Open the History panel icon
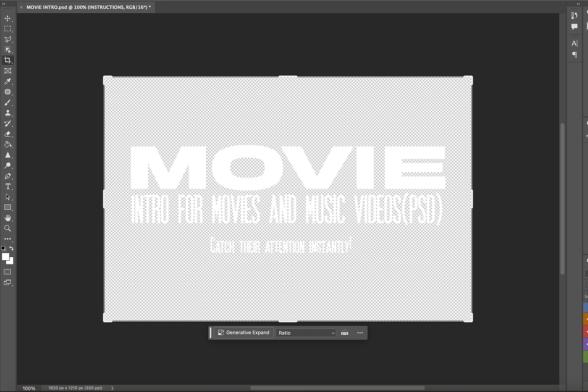This screenshot has height=392, width=588. coord(575,16)
